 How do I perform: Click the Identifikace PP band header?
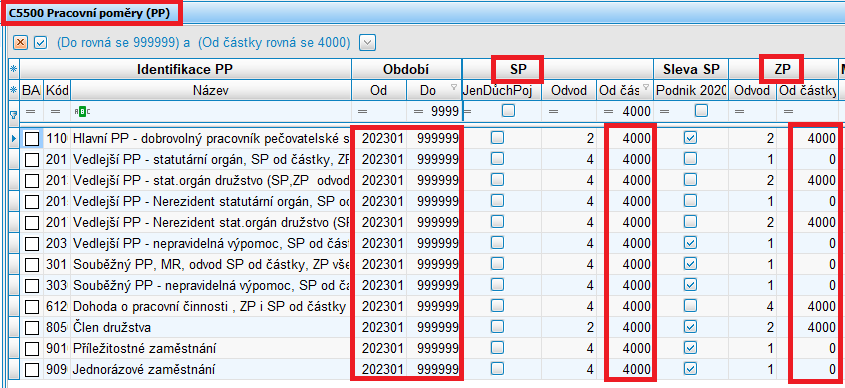pyautogui.click(x=185, y=69)
